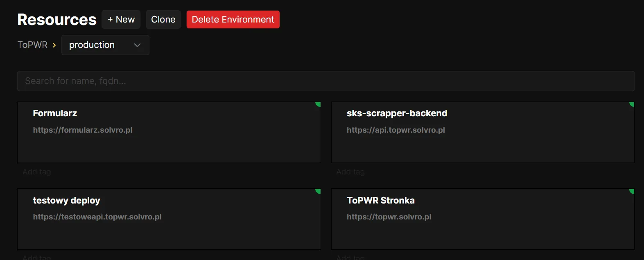
Task: Click the green status dot on testowy deploy
Action: (318, 191)
